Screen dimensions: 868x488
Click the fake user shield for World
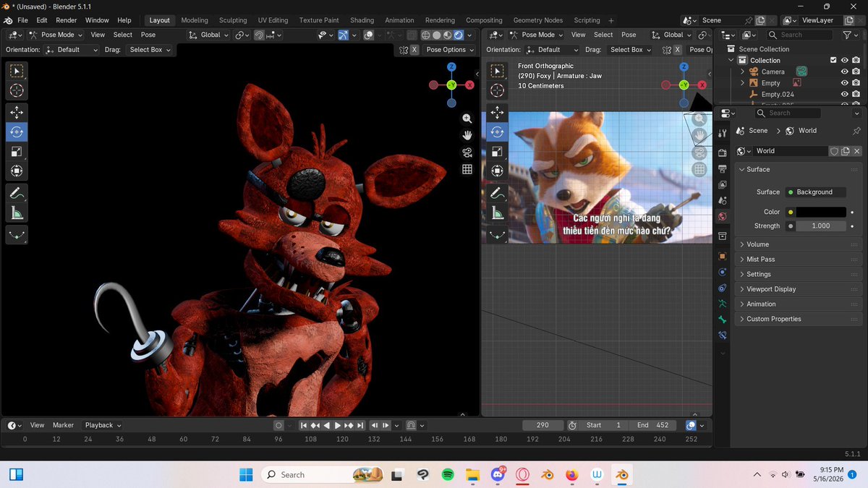(834, 151)
